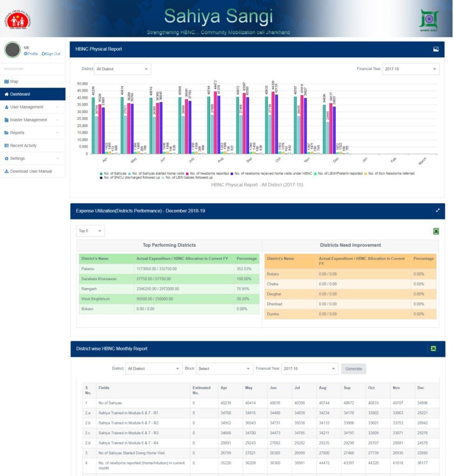Open the Block Select dropdown
Image resolution: width=454 pixels, height=476 pixels.
(224, 369)
